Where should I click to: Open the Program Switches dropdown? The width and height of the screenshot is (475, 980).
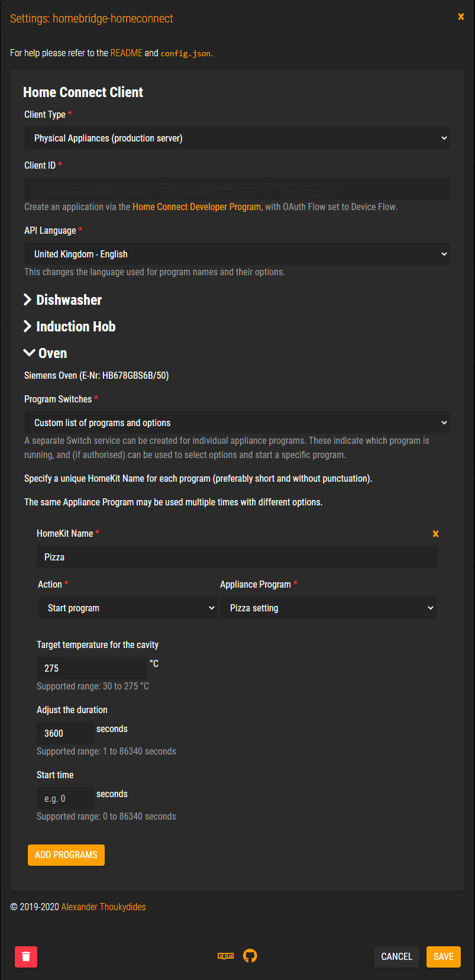tap(237, 423)
